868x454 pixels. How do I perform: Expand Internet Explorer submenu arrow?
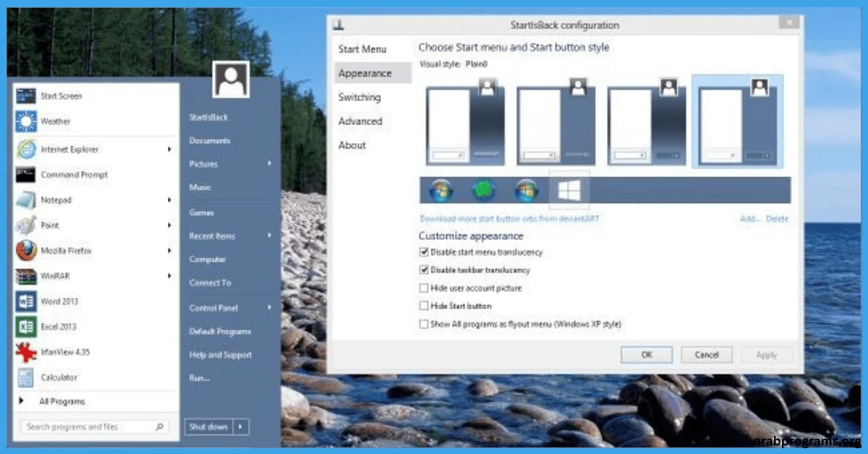169,149
